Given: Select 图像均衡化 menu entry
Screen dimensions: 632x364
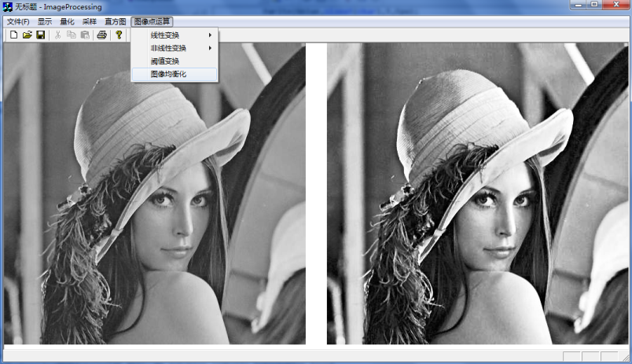Looking at the screenshot, I should [175, 74].
